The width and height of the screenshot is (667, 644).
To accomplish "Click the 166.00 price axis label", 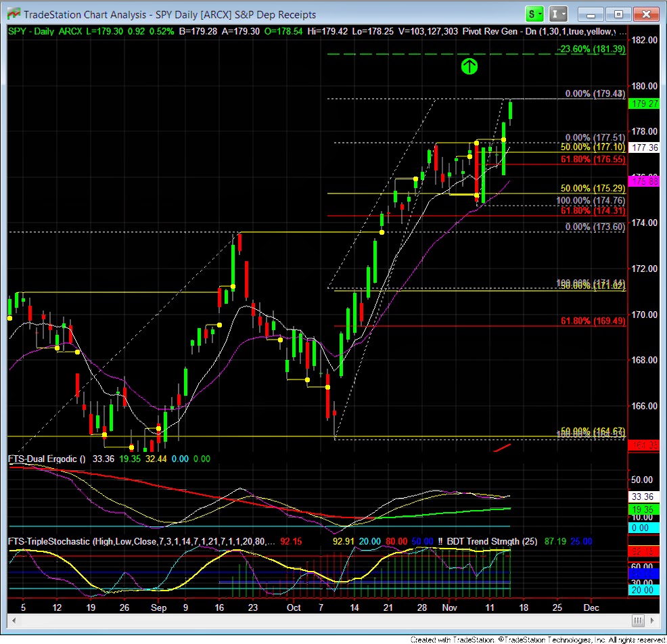I will click(x=644, y=406).
